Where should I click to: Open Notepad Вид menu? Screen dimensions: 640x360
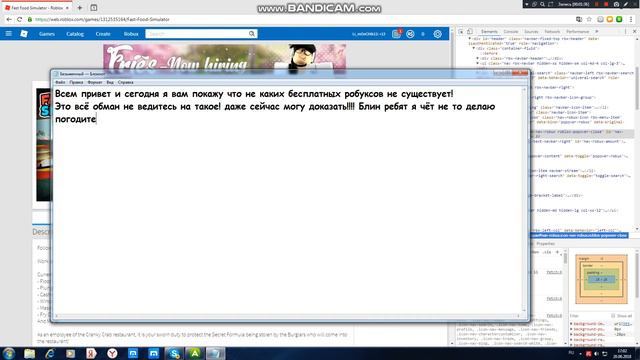110,82
